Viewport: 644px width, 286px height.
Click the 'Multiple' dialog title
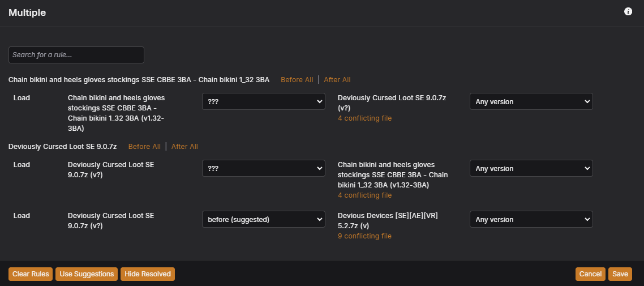coord(27,12)
